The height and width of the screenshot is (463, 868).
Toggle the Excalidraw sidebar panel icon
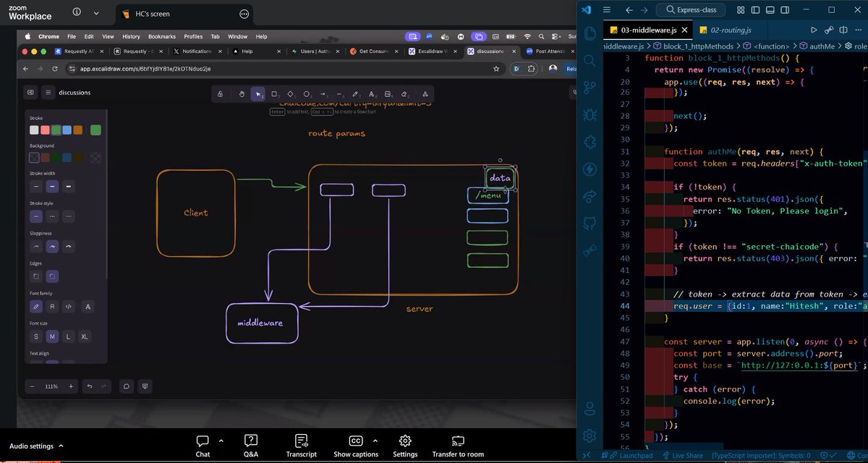point(30,93)
